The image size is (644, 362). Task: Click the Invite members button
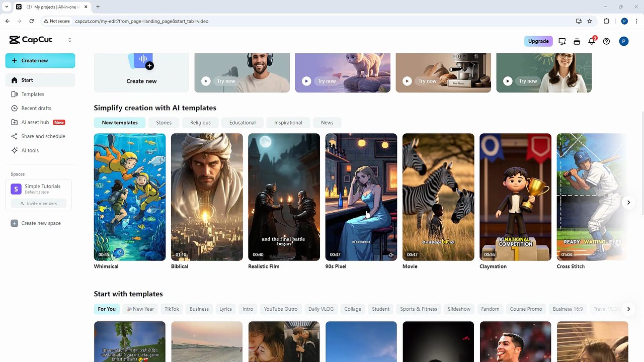tap(38, 203)
